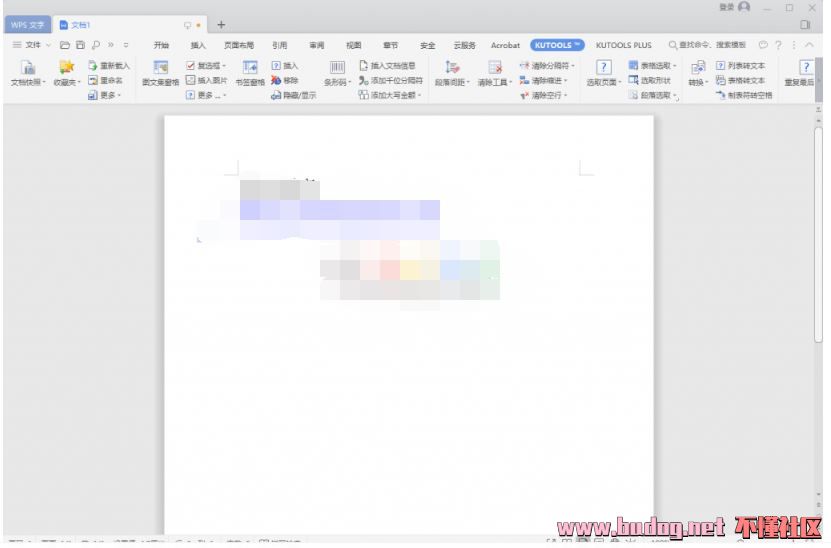The height and width of the screenshot is (548, 831).
Task: Switch to the 引用 ribbon tab
Action: point(279,46)
